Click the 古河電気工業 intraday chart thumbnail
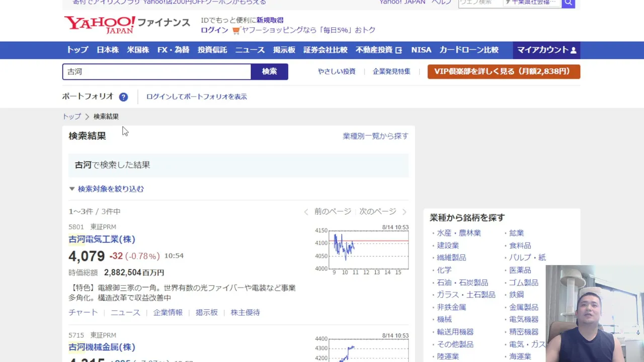This screenshot has width=644, height=362. coord(362,250)
